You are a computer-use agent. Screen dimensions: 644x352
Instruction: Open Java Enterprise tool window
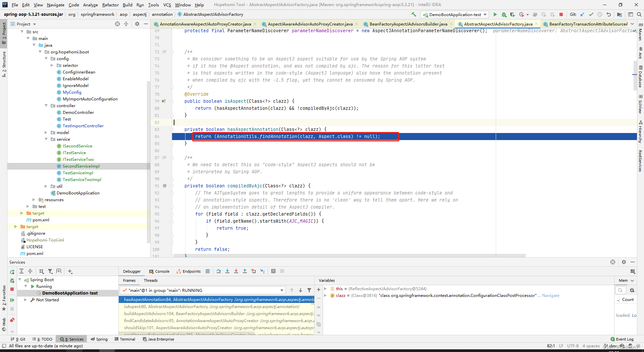(x=158, y=339)
